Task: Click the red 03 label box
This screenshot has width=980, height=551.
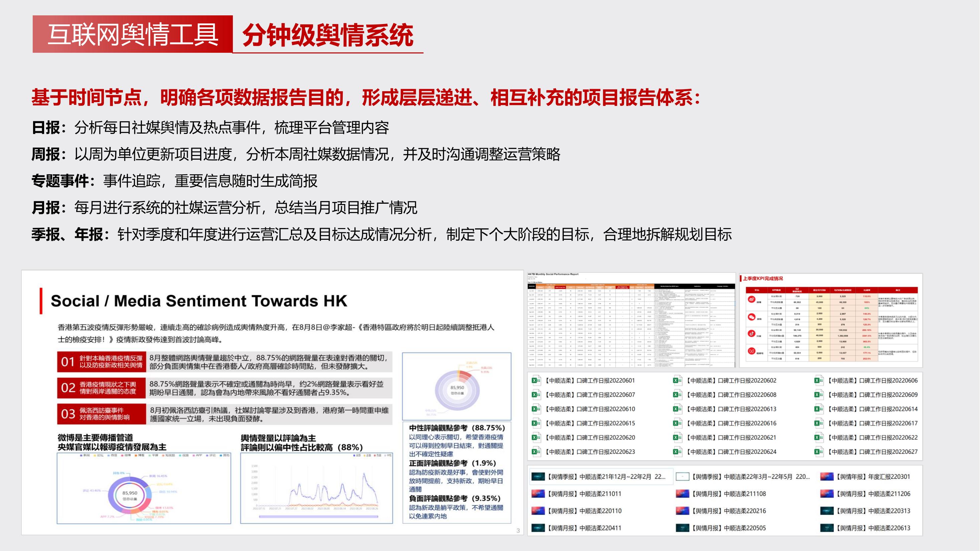Action: pyautogui.click(x=102, y=414)
